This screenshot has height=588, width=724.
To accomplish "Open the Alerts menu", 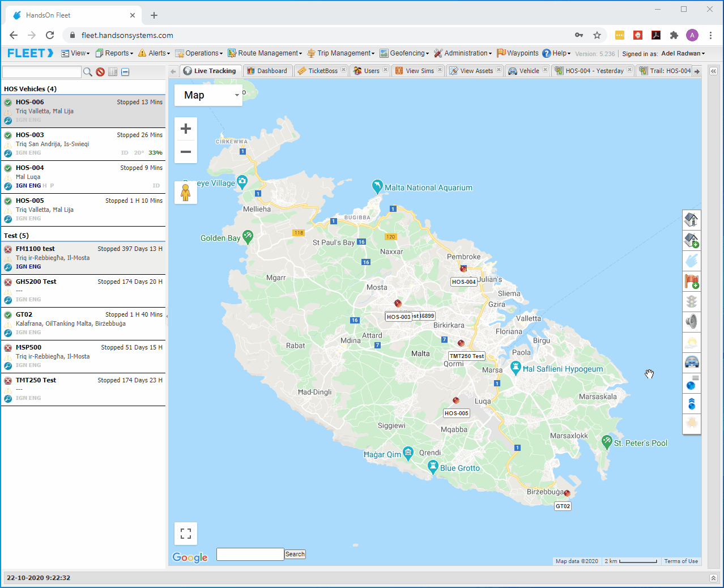I will 154,53.
